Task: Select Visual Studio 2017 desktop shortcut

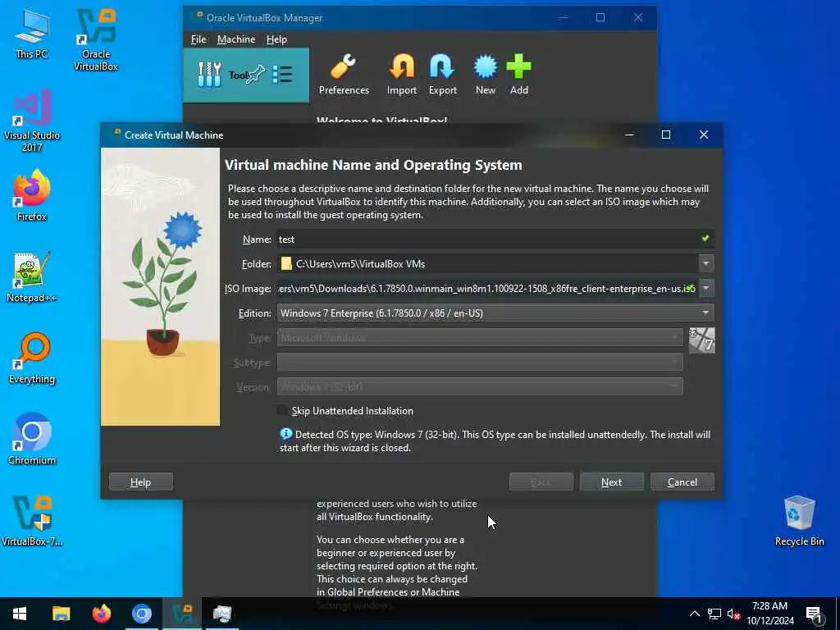Action: 32,121
